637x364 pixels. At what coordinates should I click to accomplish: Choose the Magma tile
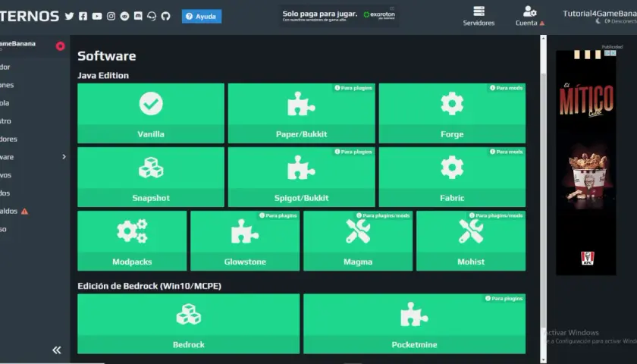click(358, 241)
